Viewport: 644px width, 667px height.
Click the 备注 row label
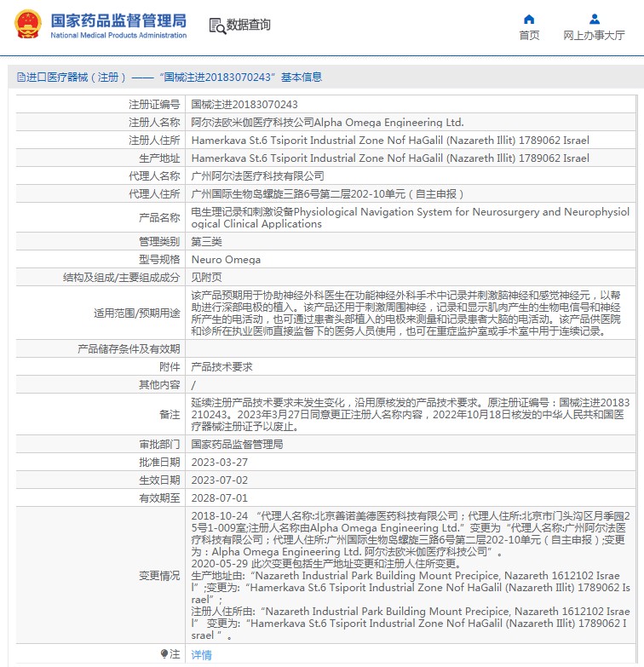[x=170, y=414]
